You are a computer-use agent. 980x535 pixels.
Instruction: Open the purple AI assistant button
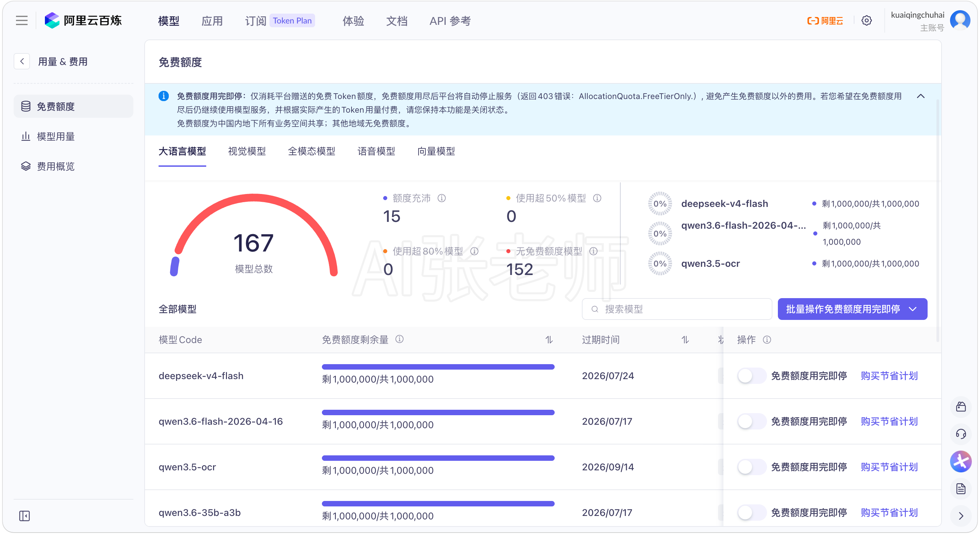961,461
